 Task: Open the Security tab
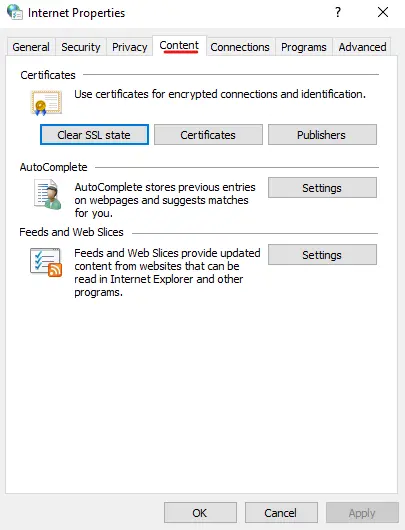81,47
